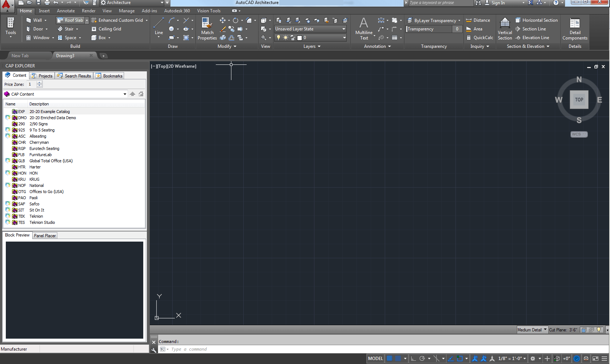
Task: Expand the Modify panel
Action: tap(227, 46)
